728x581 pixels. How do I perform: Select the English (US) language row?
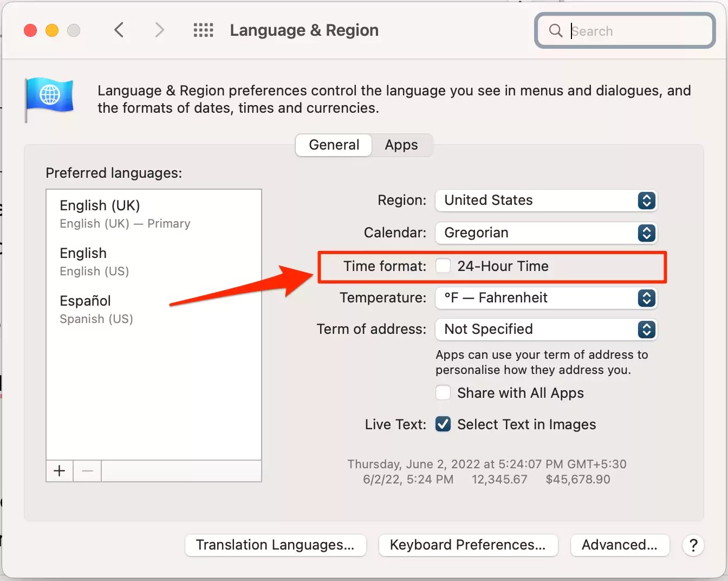coord(154,261)
